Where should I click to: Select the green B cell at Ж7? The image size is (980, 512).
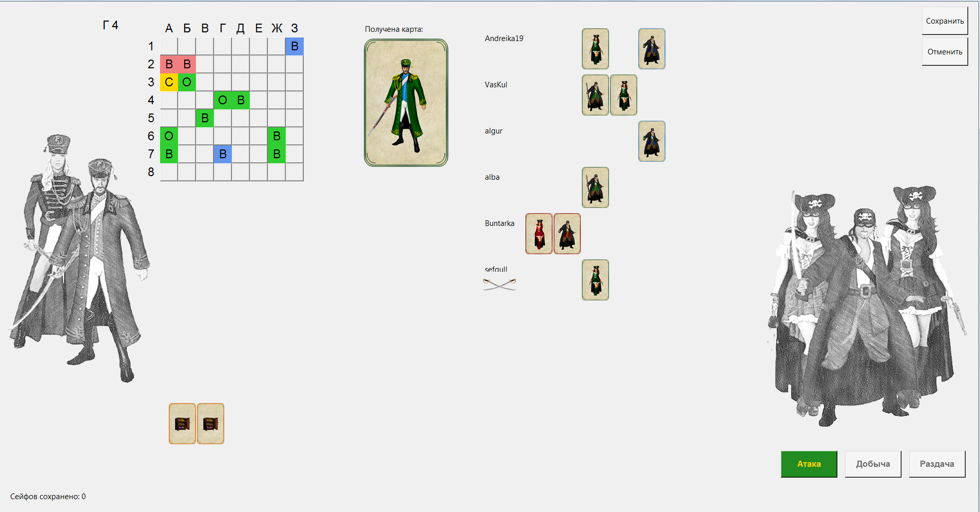coord(277,154)
